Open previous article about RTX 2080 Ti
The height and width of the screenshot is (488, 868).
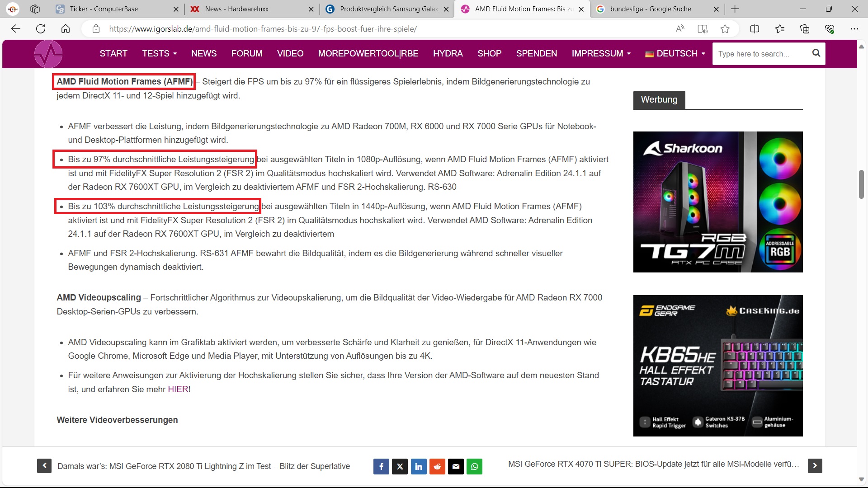[x=203, y=466]
